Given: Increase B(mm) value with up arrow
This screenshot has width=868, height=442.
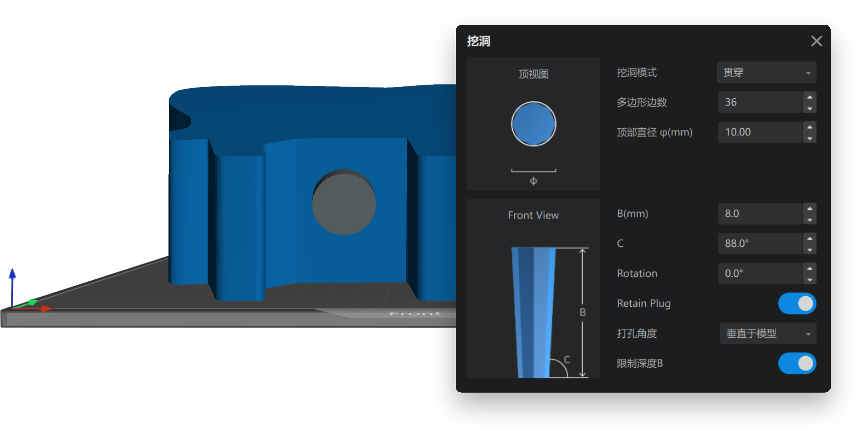Looking at the screenshot, I should tap(809, 208).
